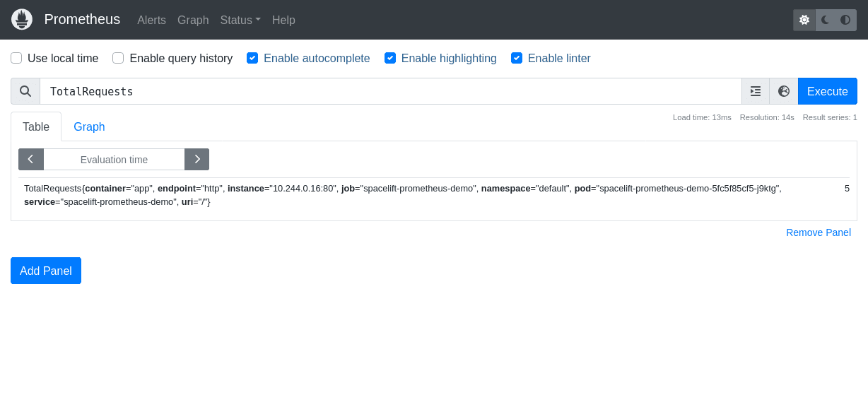Click the Evaluation time input field
868x419 pixels.
114,159
